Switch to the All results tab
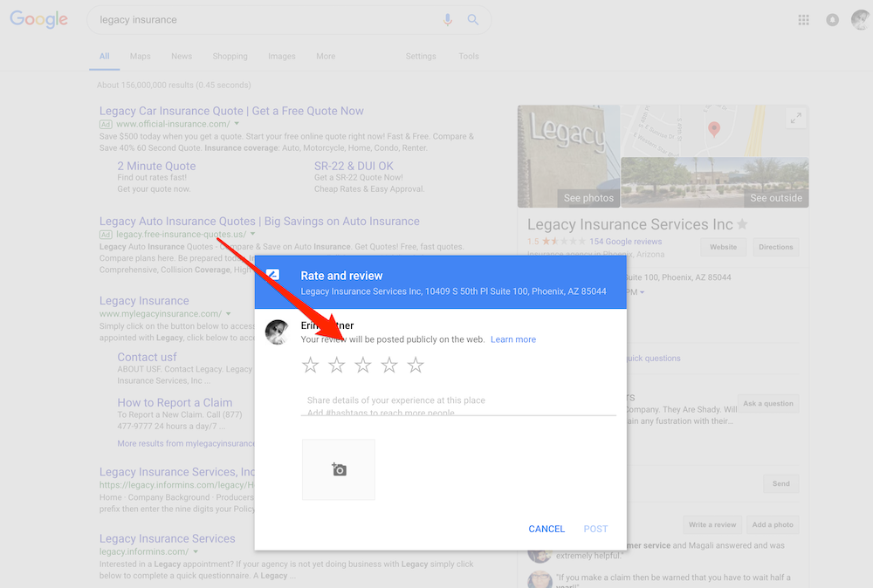873x588 pixels. (104, 56)
